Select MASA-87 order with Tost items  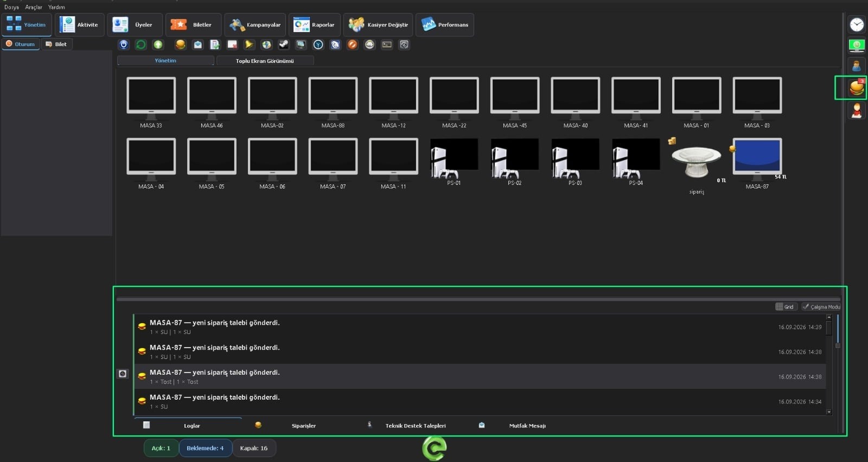(x=480, y=376)
